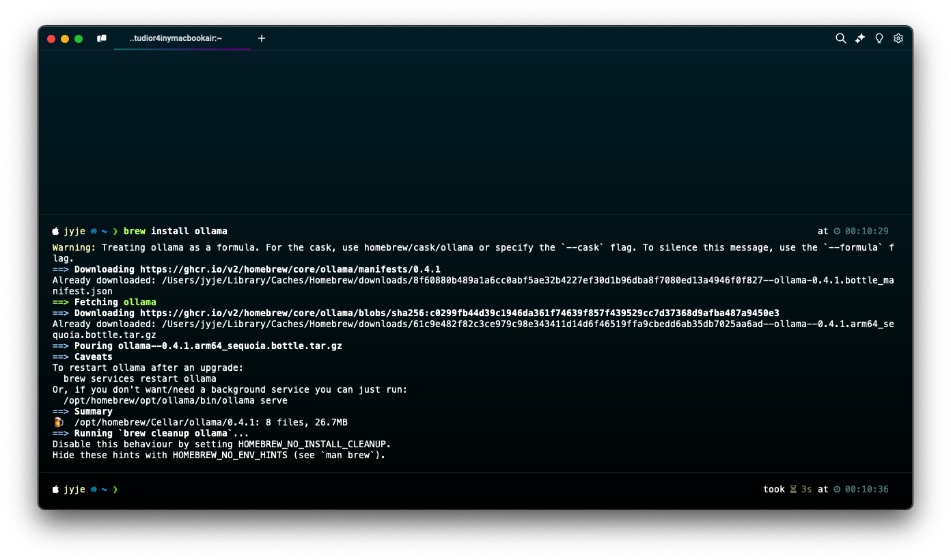Image resolution: width=951 pixels, height=560 pixels.
Task: Click the 'Caveats' heading
Action: (x=94, y=356)
